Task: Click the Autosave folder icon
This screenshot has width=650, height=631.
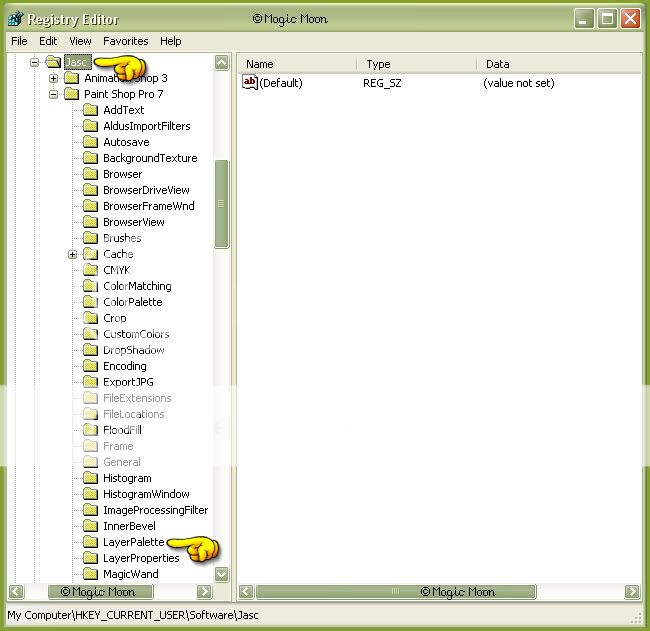Action: [x=90, y=142]
